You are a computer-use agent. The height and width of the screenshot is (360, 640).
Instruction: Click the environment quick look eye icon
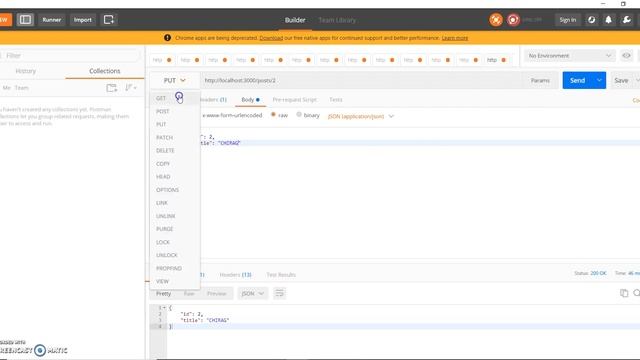pyautogui.click(x=627, y=56)
